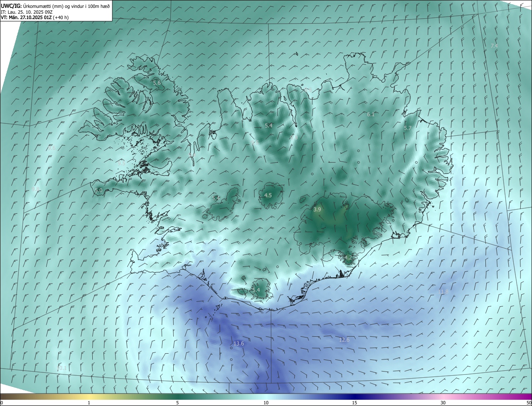Click the 5.7 value near the east coast
This screenshot has width=532, height=406.
tap(407, 128)
